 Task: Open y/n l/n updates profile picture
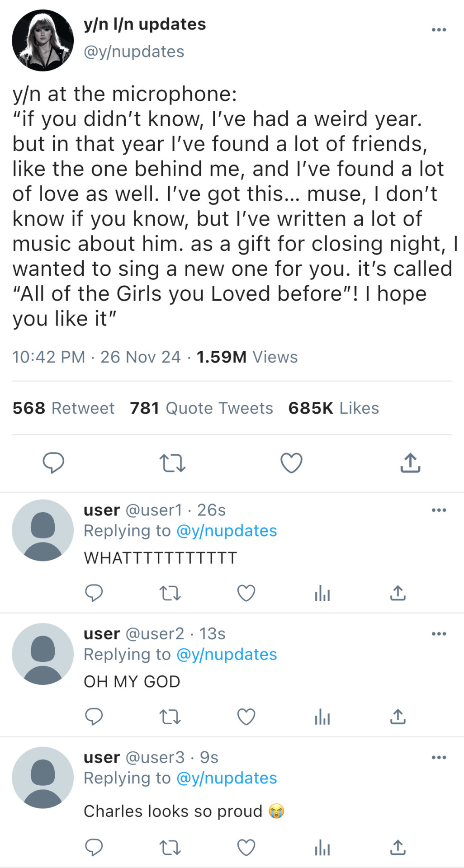point(43,40)
